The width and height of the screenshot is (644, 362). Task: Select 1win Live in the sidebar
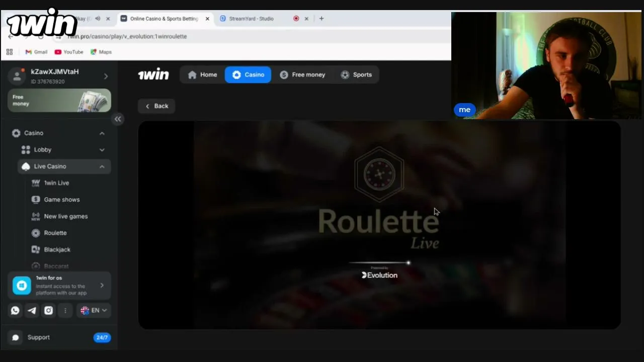point(56,183)
